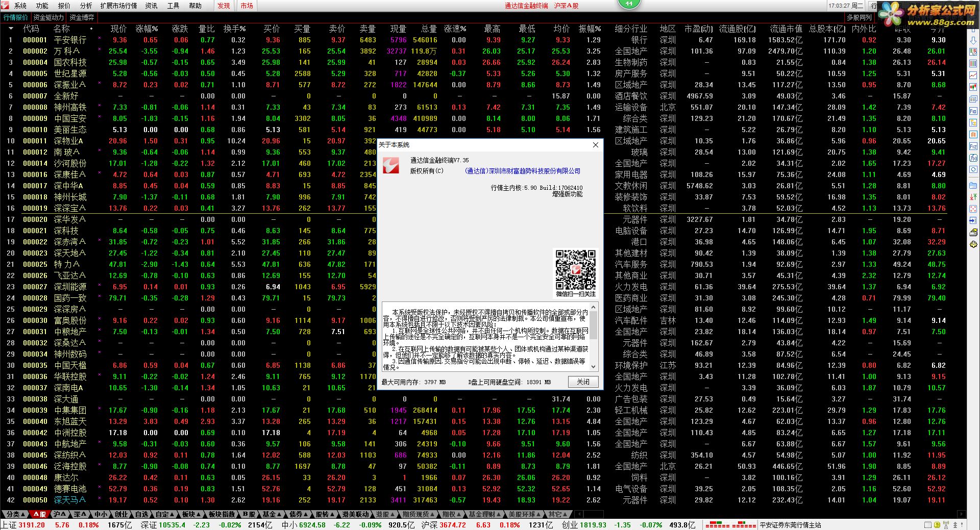
Task: Open the yellow flower settings sidebar icon
Action: [973, 244]
